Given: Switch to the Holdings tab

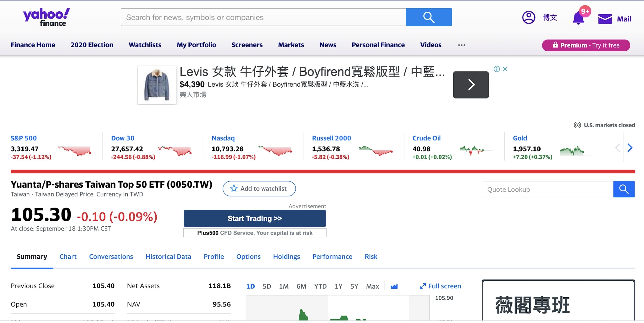Looking at the screenshot, I should point(286,257).
